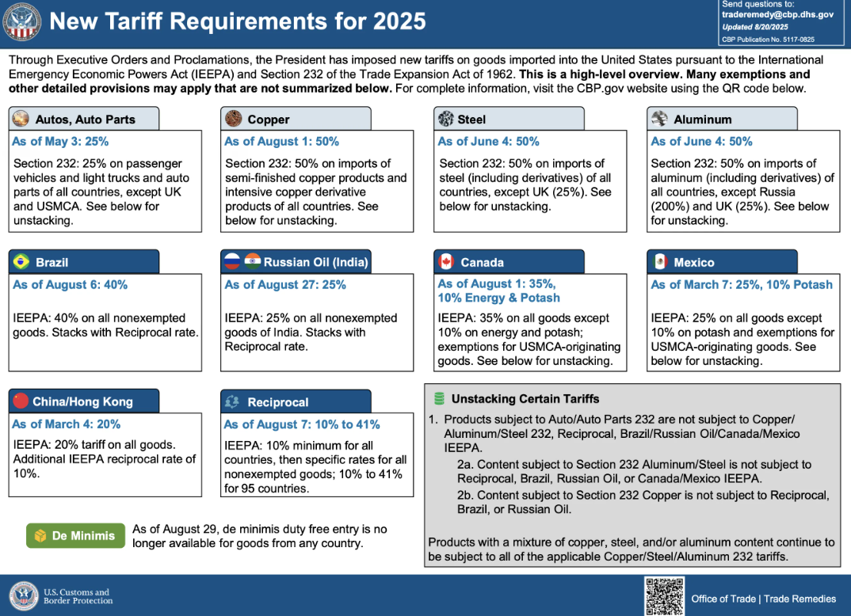The height and width of the screenshot is (616, 851).
Task: Click the U.S. Customs and Border Protection footer logo
Action: tap(61, 596)
